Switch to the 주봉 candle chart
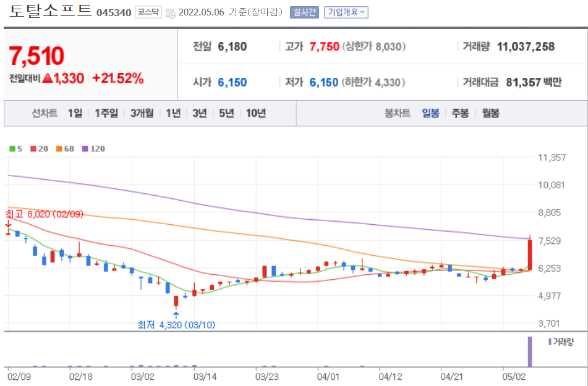The image size is (588, 386). (x=460, y=113)
